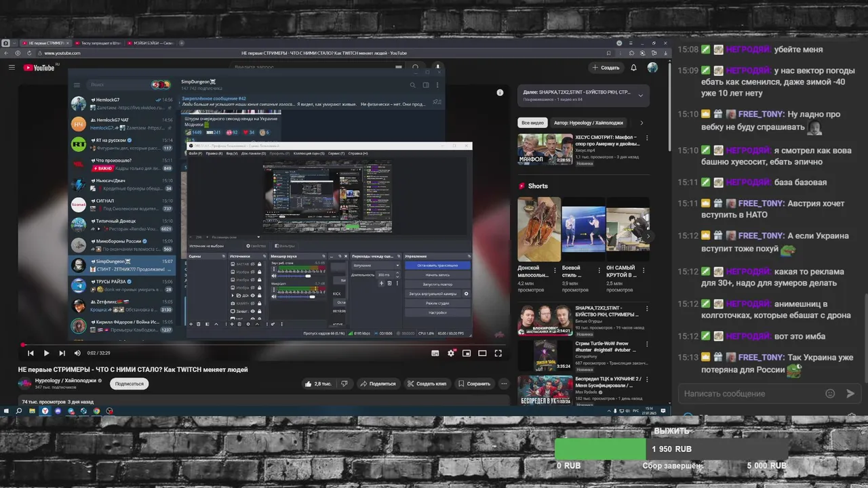
Task: Search inside the SimpDungeon chat
Action: coord(412,85)
